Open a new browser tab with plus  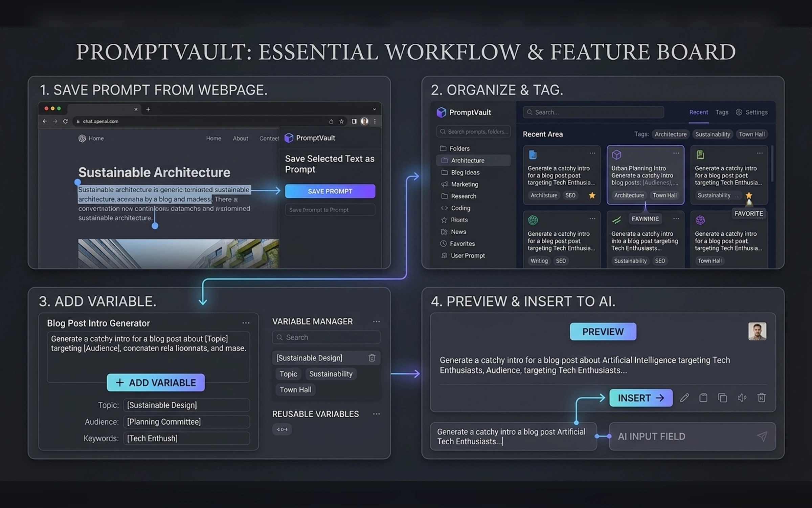(x=148, y=109)
